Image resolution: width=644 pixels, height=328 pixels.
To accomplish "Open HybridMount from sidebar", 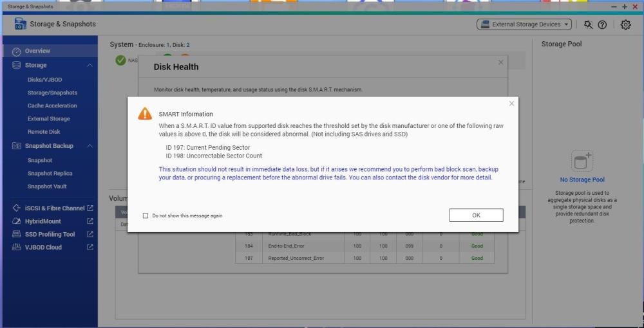I will 43,221.
